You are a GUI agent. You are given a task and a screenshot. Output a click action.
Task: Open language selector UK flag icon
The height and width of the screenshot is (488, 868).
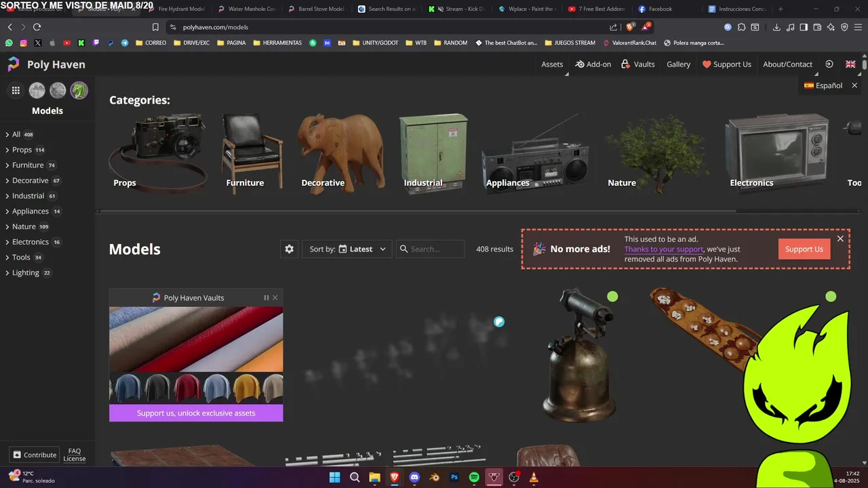pyautogui.click(x=850, y=64)
